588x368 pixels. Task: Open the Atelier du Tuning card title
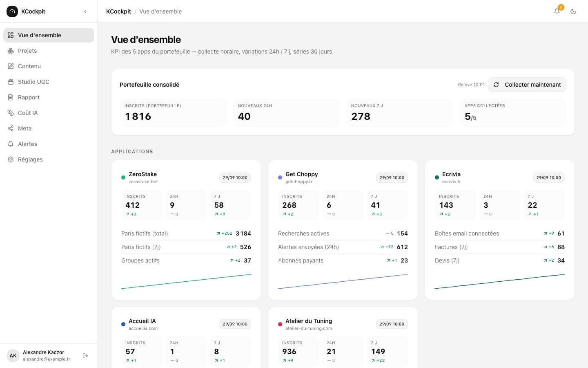(x=309, y=321)
